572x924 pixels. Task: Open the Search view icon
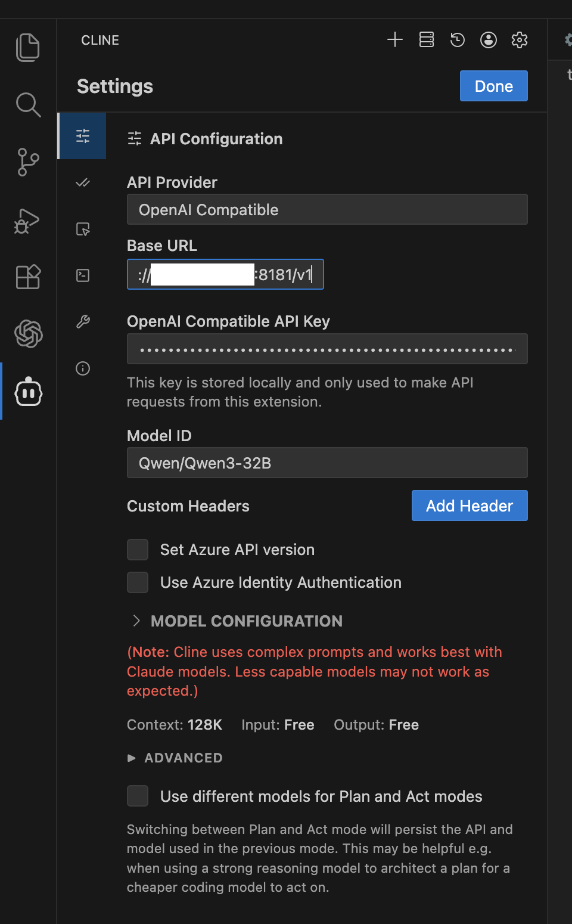click(28, 105)
